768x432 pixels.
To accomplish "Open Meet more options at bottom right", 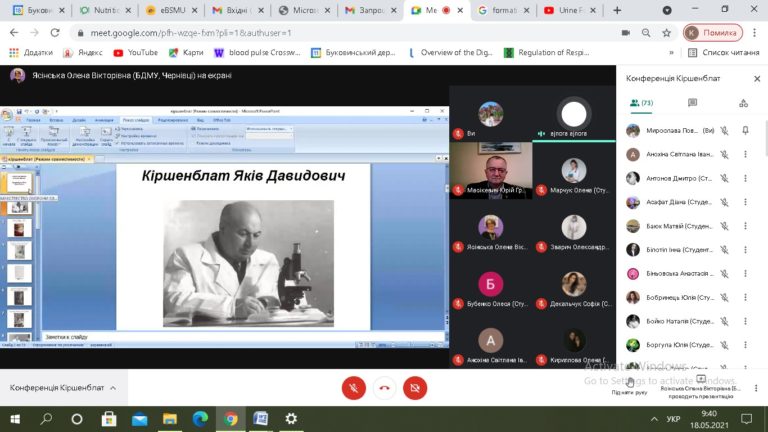I will point(756,388).
